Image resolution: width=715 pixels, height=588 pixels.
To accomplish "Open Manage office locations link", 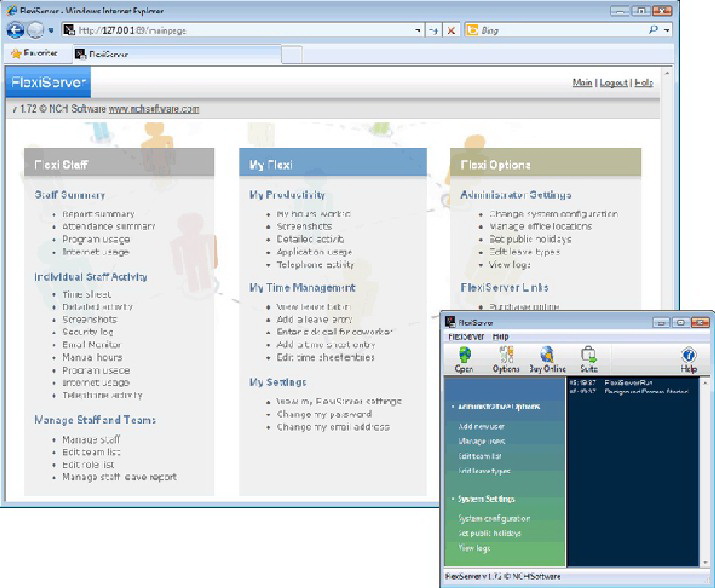I will 540,226.
